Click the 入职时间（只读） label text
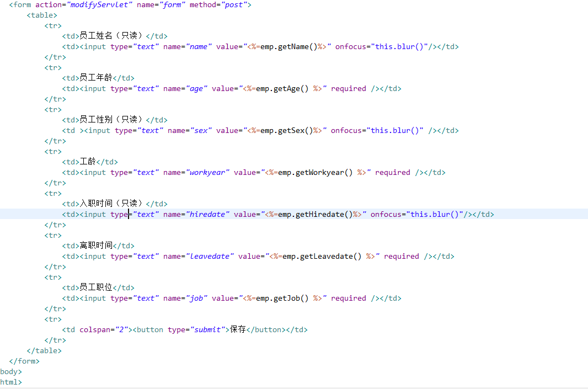Viewport: 588px width, 389px height. point(111,204)
